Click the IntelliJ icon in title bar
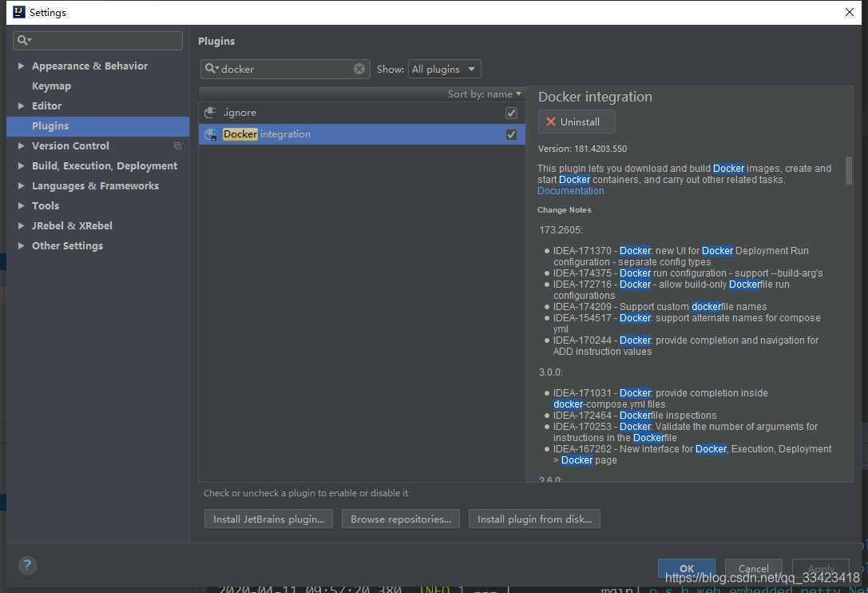The width and height of the screenshot is (868, 593). (17, 12)
